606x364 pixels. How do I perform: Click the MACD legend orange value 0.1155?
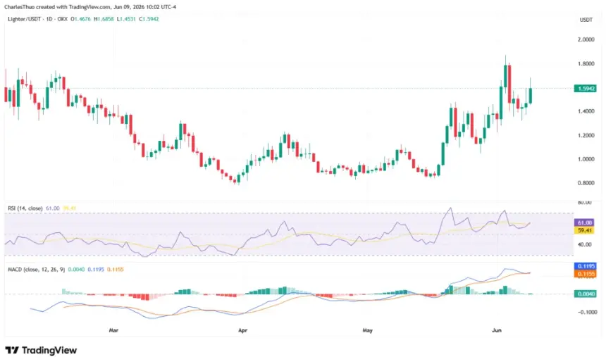pyautogui.click(x=115, y=270)
